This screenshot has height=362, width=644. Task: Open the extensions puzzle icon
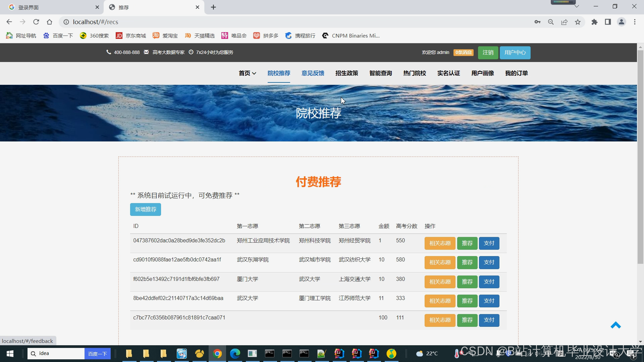594,22
